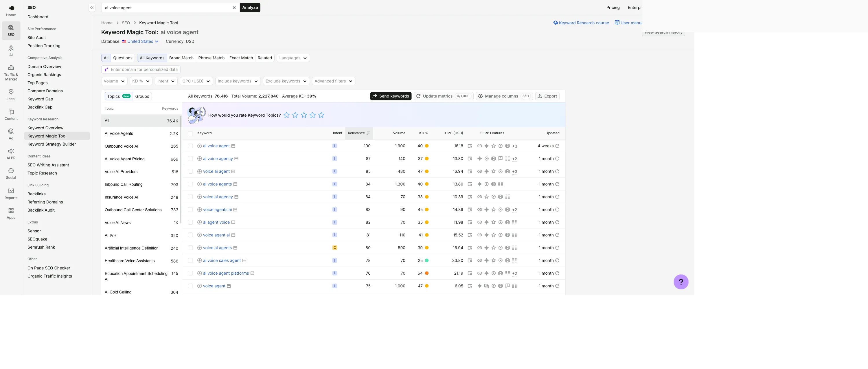Refresh metrics icon for 'ai voice agent' row
Image resolution: width=868 pixels, height=369 pixels.
pyautogui.click(x=557, y=146)
